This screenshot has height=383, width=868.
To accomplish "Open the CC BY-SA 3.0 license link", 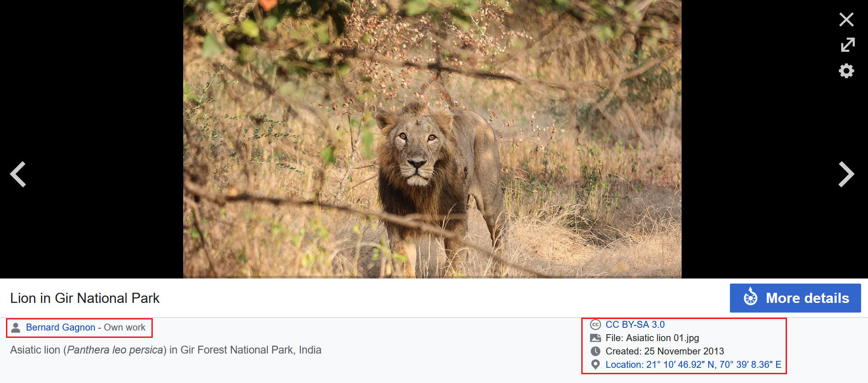I will click(635, 325).
